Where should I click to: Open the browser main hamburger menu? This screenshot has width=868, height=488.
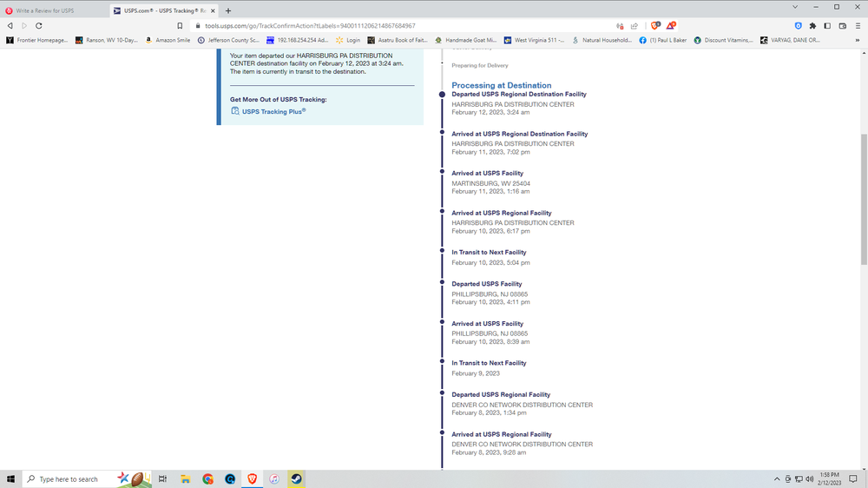857,26
